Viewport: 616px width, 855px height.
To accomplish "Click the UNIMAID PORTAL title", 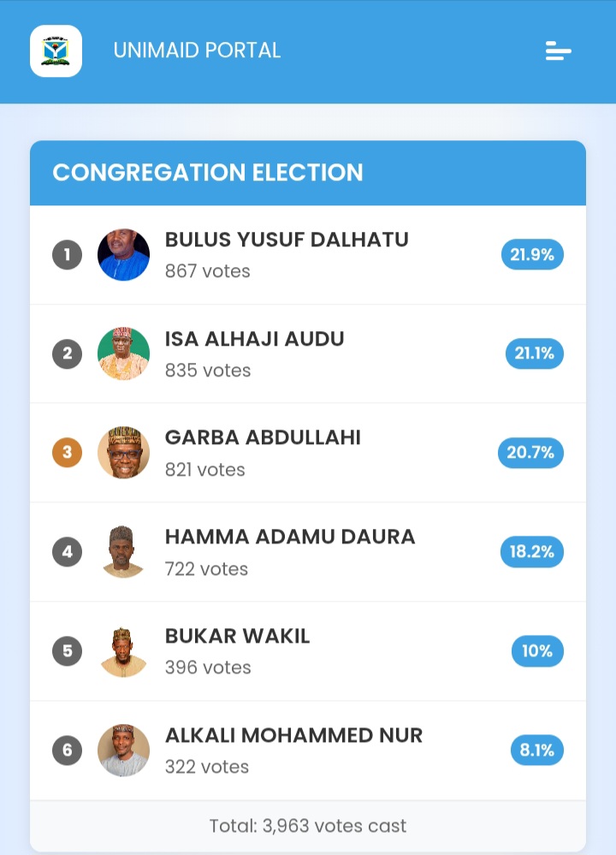I will point(197,50).
